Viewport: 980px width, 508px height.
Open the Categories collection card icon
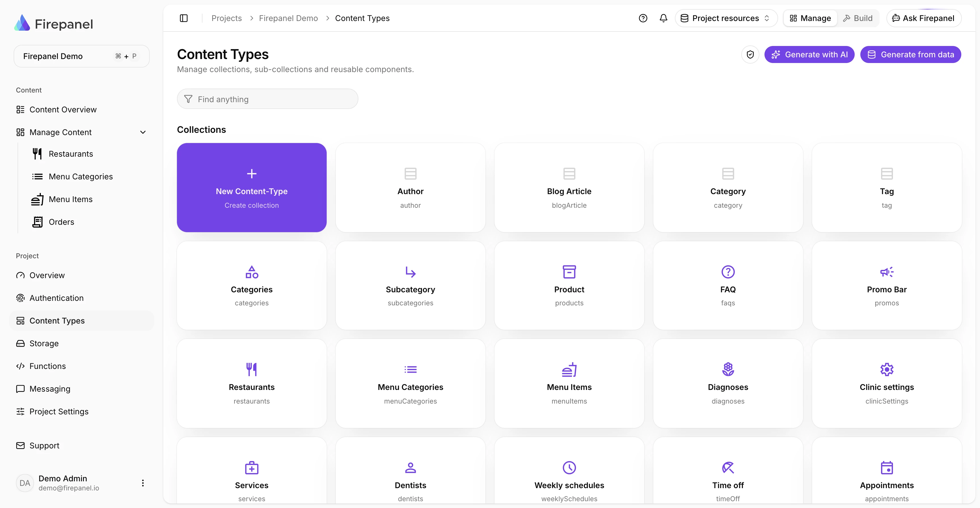point(252,272)
